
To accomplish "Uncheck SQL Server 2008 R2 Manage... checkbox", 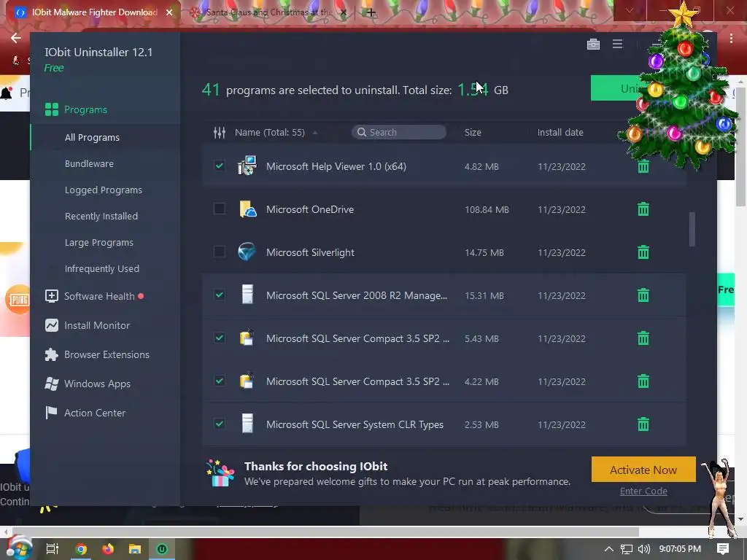I will click(x=219, y=295).
